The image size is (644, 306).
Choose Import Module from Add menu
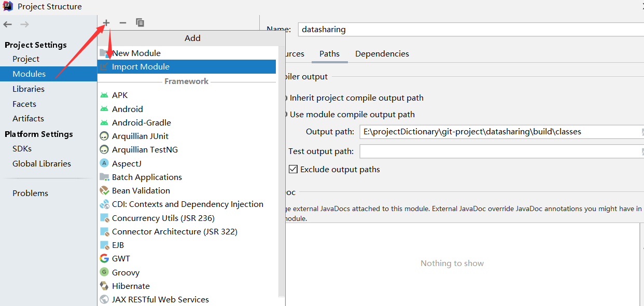click(x=141, y=67)
